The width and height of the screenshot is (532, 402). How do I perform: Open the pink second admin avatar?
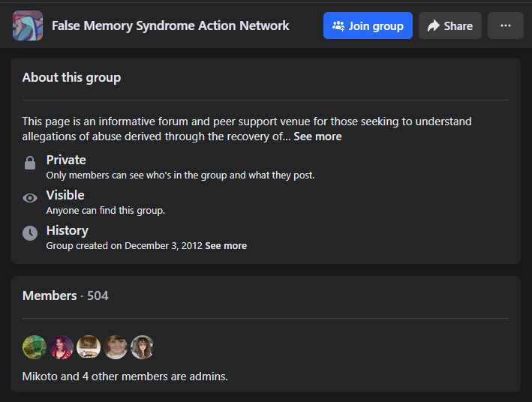62,347
